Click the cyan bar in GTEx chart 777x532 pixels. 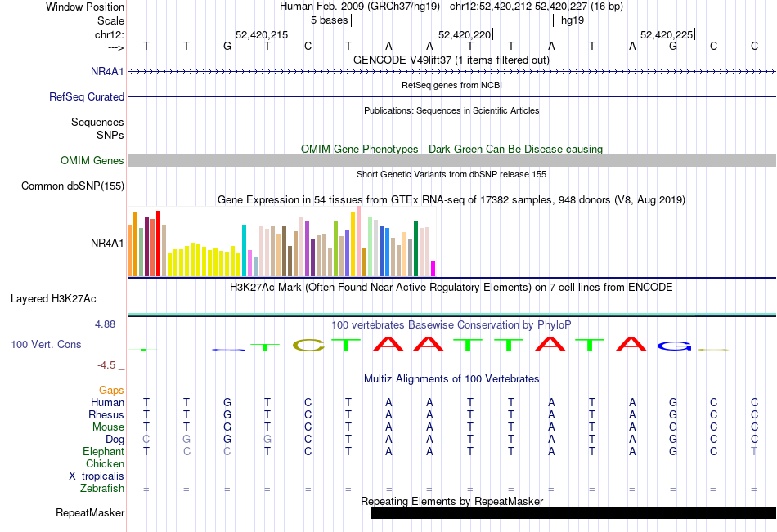pyautogui.click(x=244, y=250)
